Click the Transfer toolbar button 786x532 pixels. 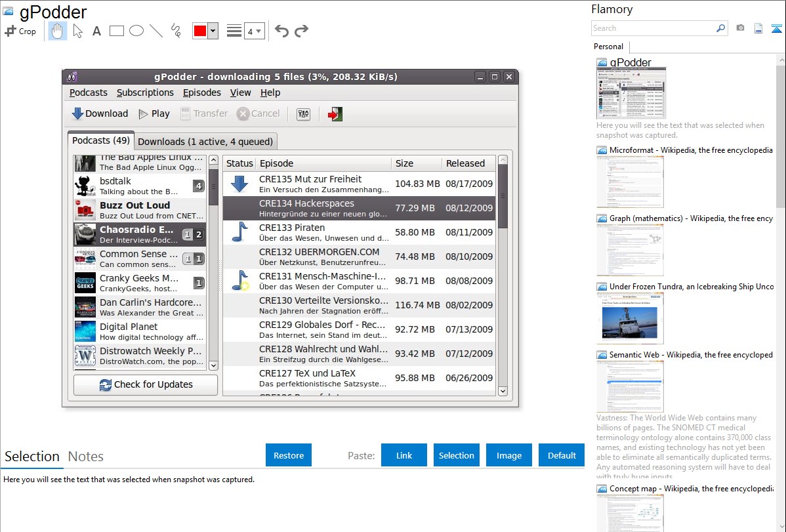click(x=204, y=114)
